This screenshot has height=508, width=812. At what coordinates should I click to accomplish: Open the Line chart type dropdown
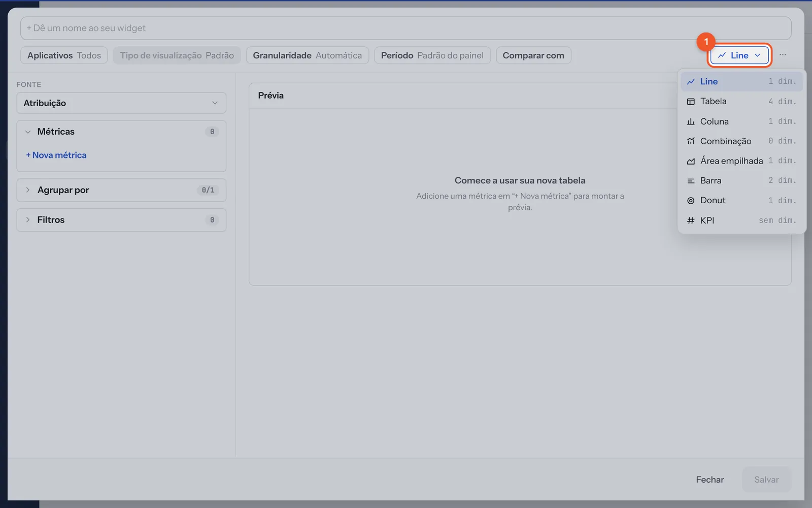(739, 55)
